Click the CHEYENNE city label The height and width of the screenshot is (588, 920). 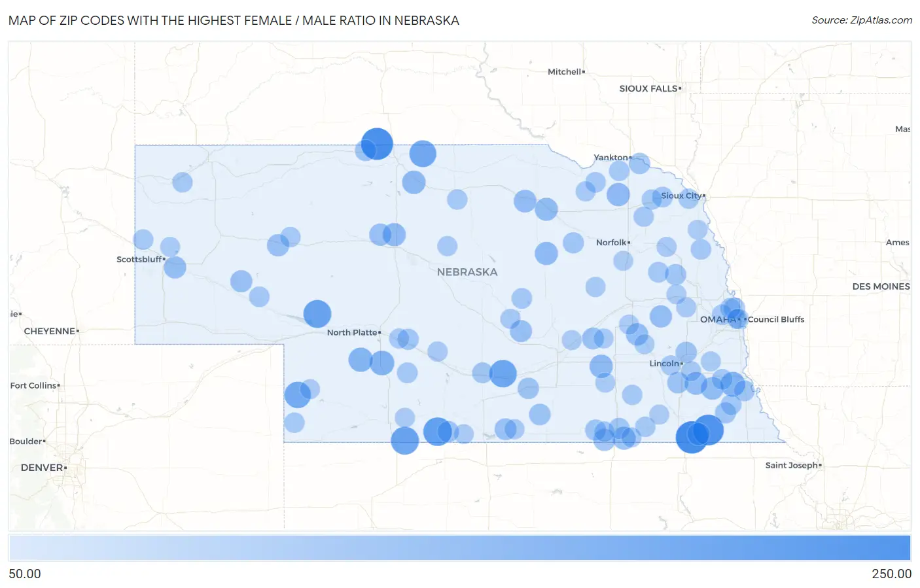point(50,331)
